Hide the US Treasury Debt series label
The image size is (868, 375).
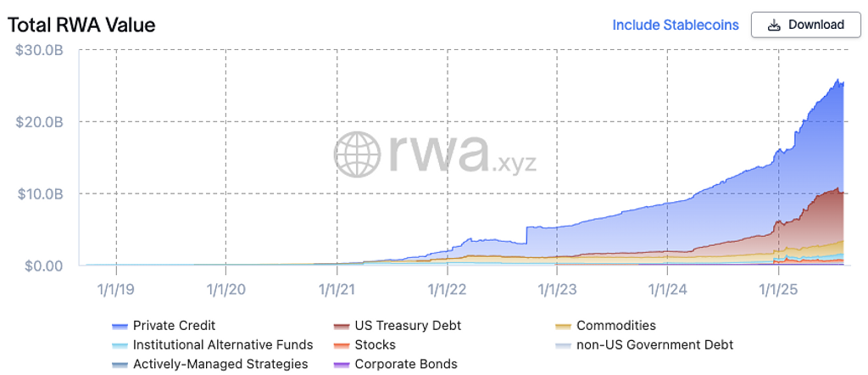pyautogui.click(x=408, y=325)
